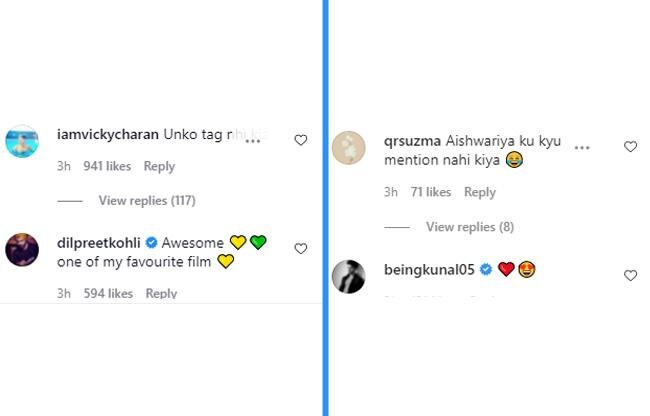Like iamvickycharan's comment with the heart
The height and width of the screenshot is (416, 650).
coord(300,141)
